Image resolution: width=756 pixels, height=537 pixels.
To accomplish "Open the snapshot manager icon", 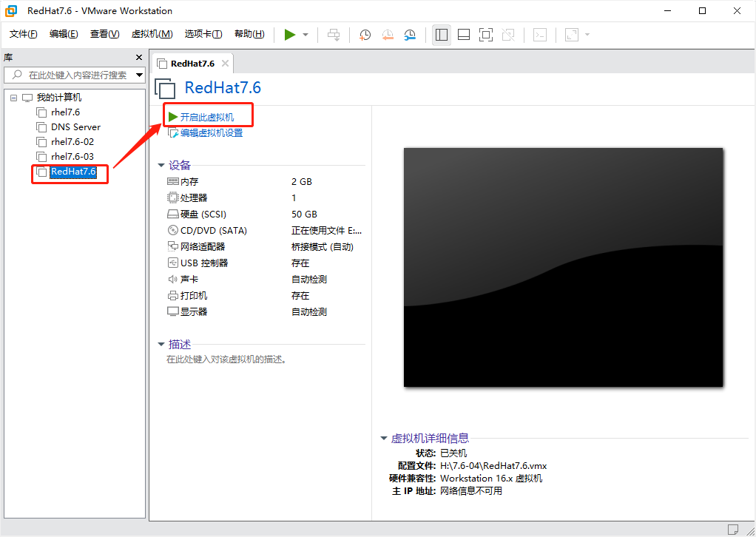I will tap(410, 35).
